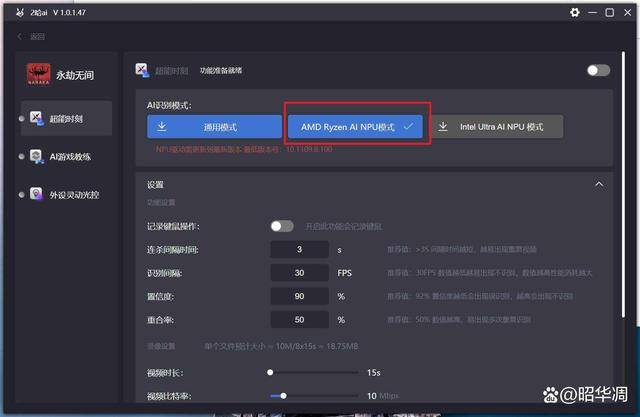Viewport: 640px width, 417px height.
Task: Open the AI游戏教练 sidebar item
Action: pos(67,156)
